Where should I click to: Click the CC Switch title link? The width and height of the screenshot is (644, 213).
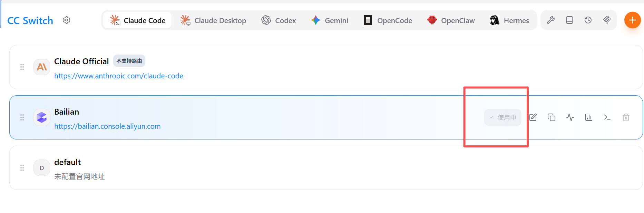click(x=30, y=21)
